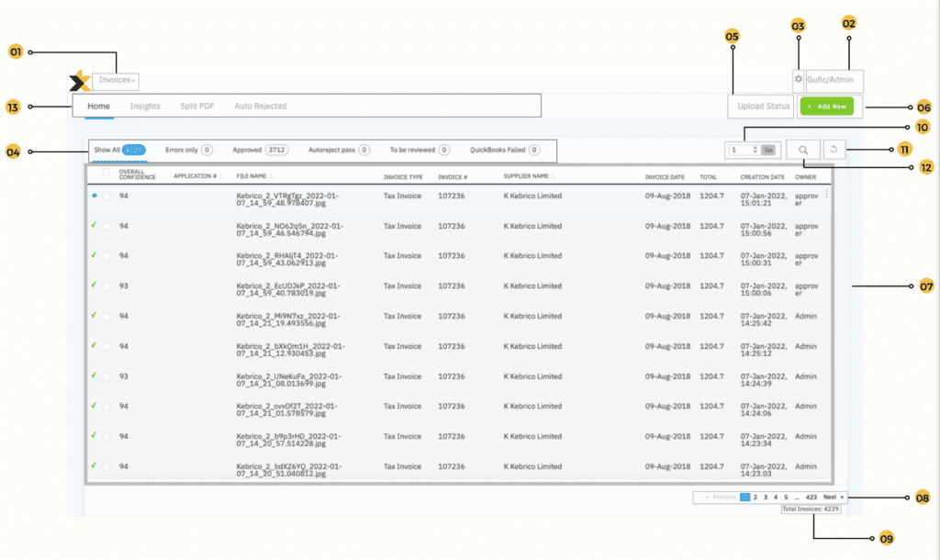The width and height of the screenshot is (940, 560).
Task: Go to the Next page in pagination
Action: click(x=832, y=497)
